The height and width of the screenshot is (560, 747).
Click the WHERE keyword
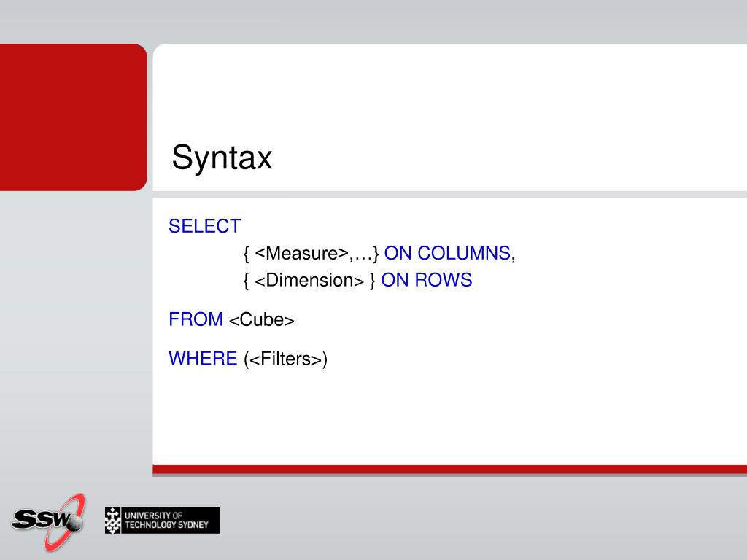point(203,359)
